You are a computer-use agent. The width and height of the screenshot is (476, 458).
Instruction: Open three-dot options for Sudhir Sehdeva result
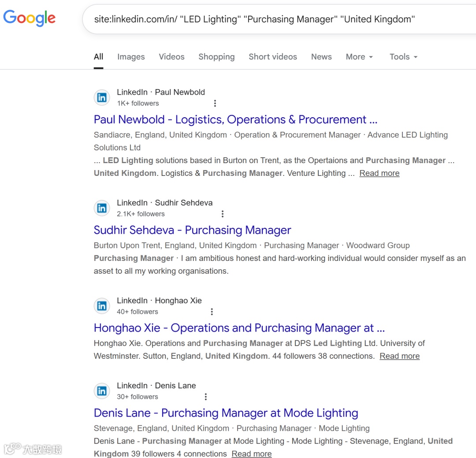[223, 214]
